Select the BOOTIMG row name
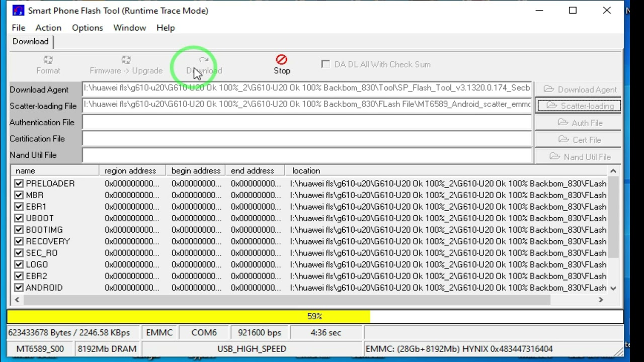 tap(44, 230)
